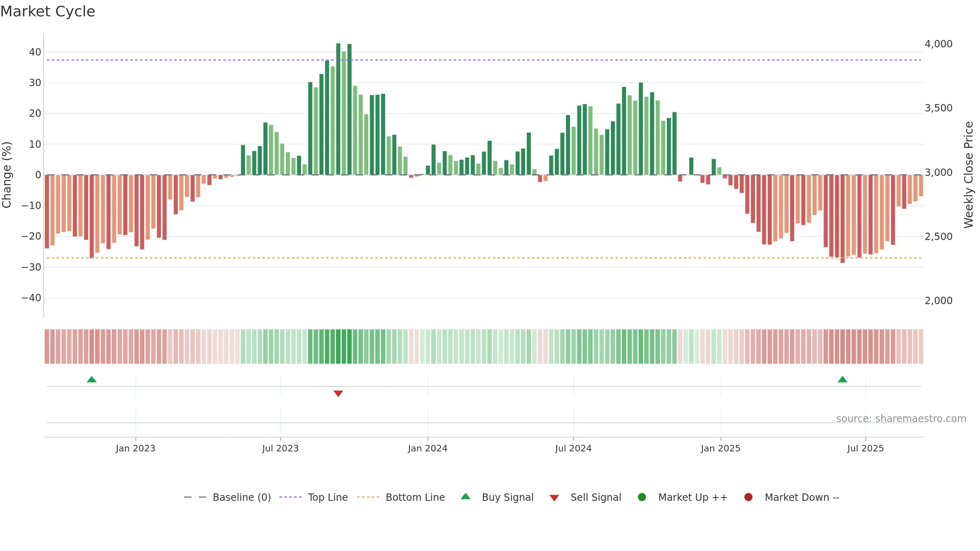Click the red sell signal triangle in 2023
The width and height of the screenshot is (980, 551).
click(338, 393)
